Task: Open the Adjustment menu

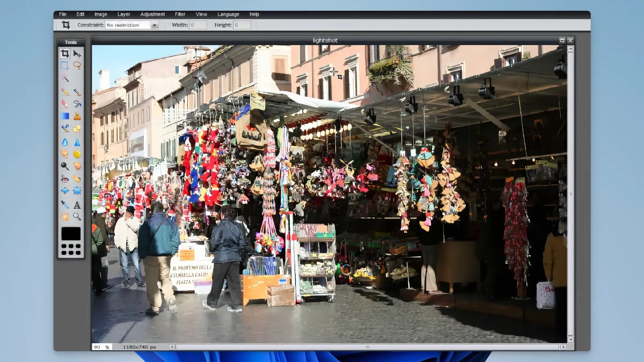Action: [152, 14]
